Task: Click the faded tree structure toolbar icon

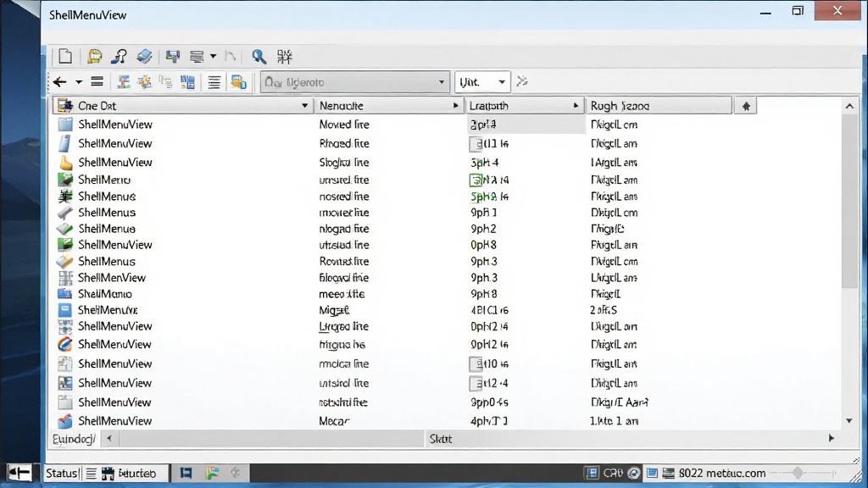Action: tap(165, 82)
